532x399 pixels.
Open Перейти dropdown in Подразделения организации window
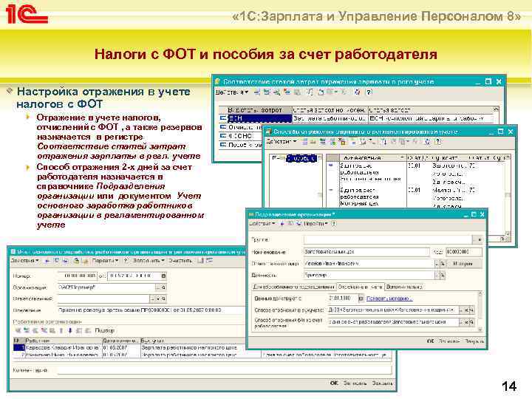pos(316,224)
